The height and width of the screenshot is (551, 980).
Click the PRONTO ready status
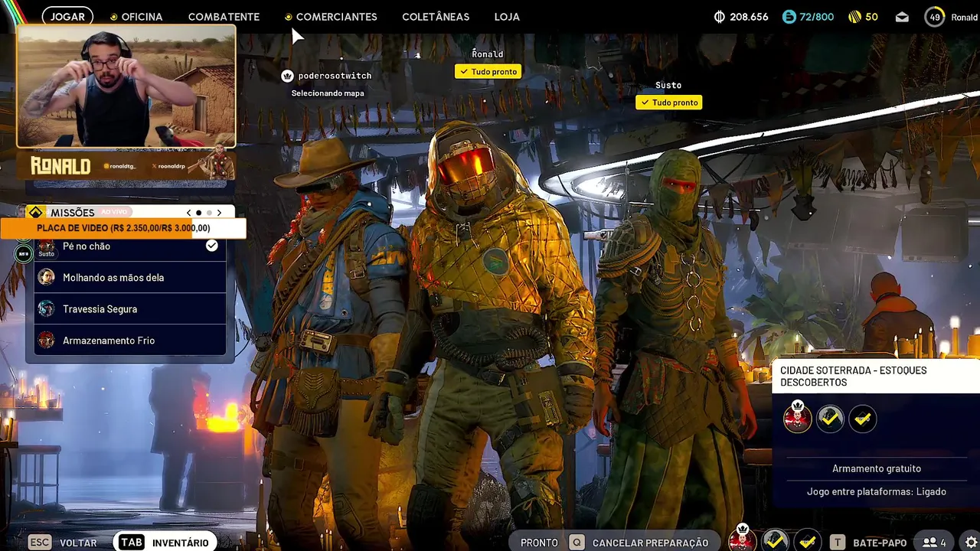point(539,543)
